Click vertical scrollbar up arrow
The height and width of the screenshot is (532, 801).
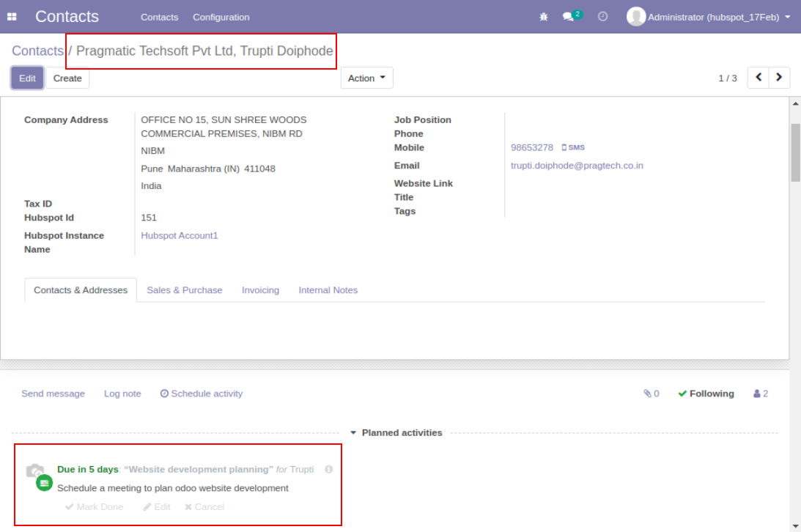(x=795, y=103)
